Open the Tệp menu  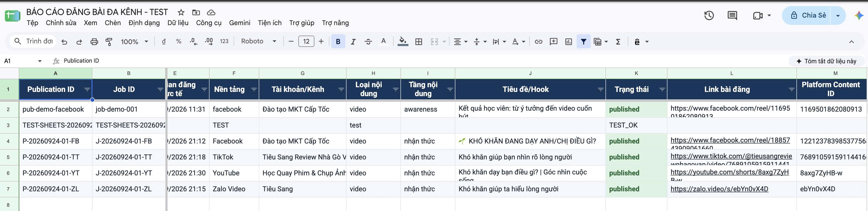click(x=32, y=23)
